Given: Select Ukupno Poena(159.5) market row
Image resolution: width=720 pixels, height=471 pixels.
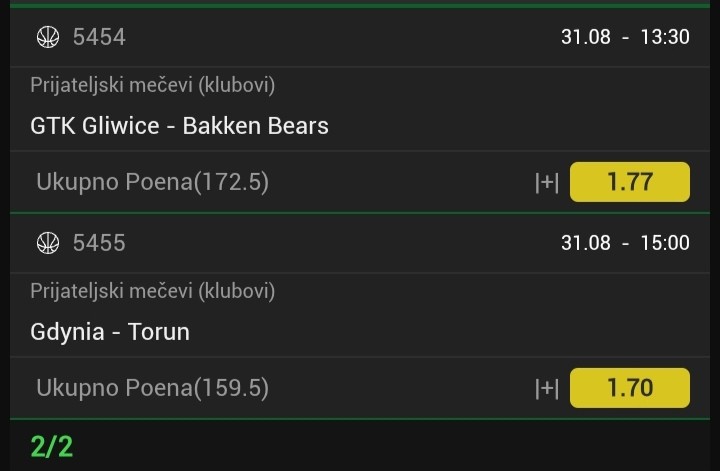Looking at the screenshot, I should (x=360, y=388).
